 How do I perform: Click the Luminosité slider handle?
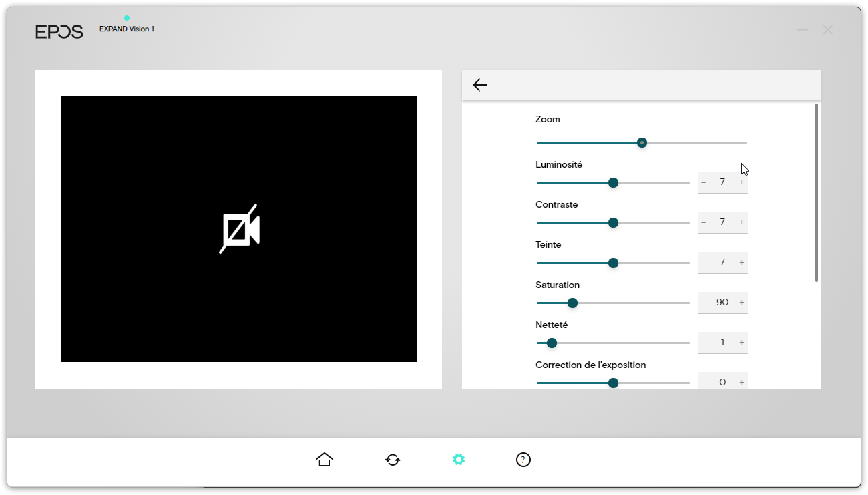pos(613,182)
